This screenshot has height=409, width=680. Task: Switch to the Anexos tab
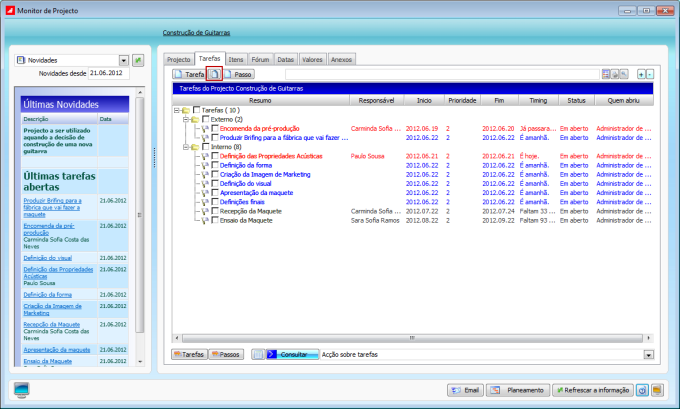click(341, 59)
